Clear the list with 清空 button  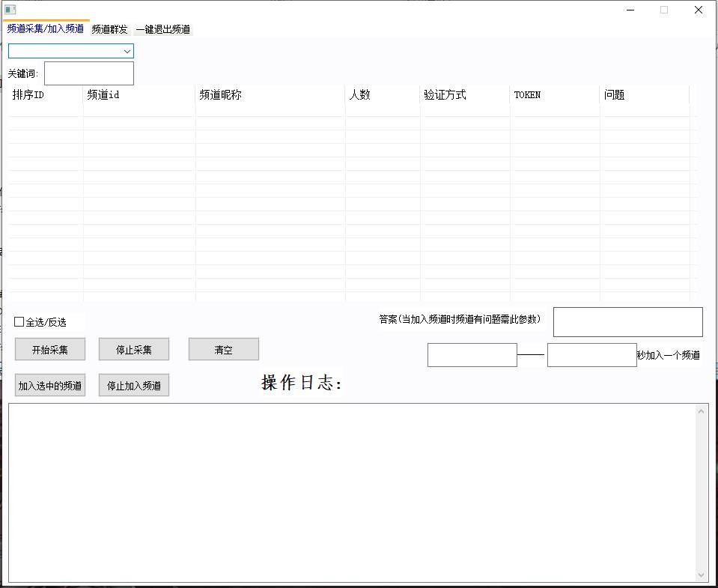click(223, 350)
